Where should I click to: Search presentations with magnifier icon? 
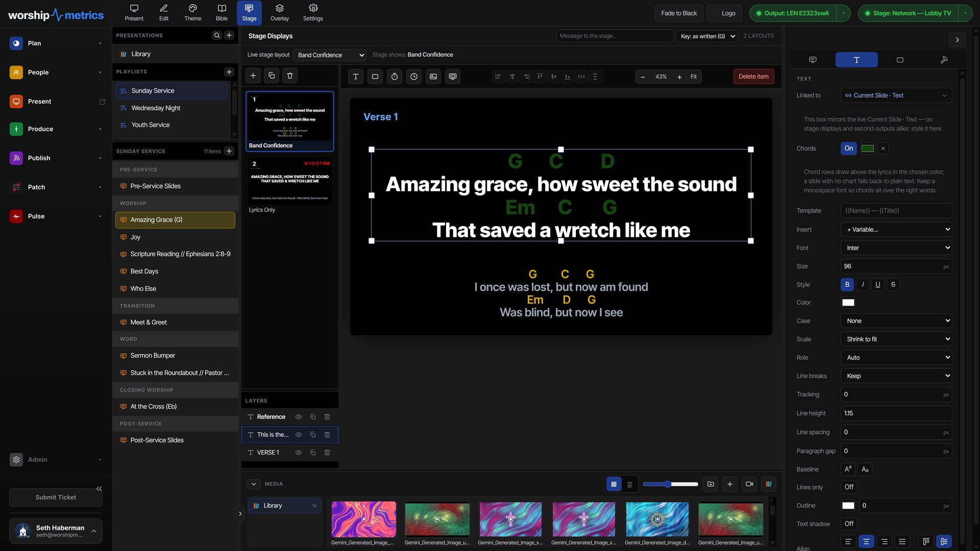point(217,35)
